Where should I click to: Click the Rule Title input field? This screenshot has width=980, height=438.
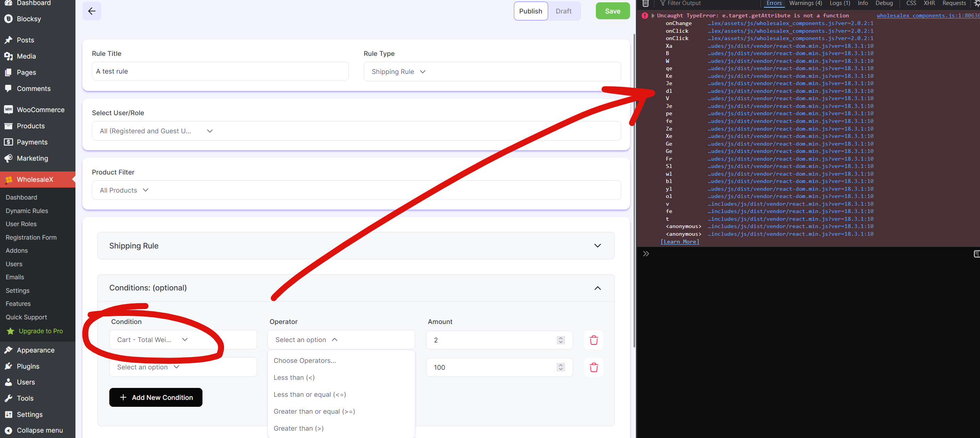pos(220,71)
